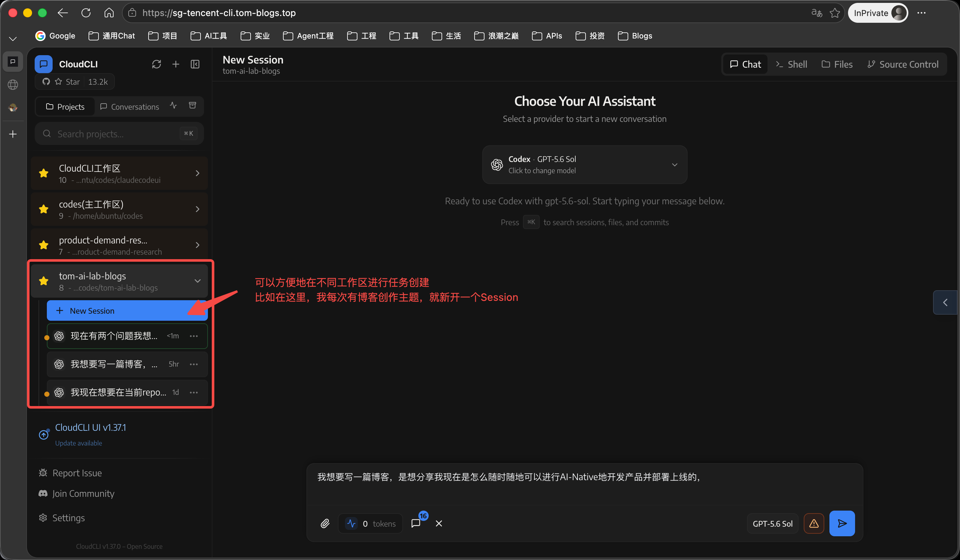
Task: Switch to the Source Control tab
Action: (903, 64)
